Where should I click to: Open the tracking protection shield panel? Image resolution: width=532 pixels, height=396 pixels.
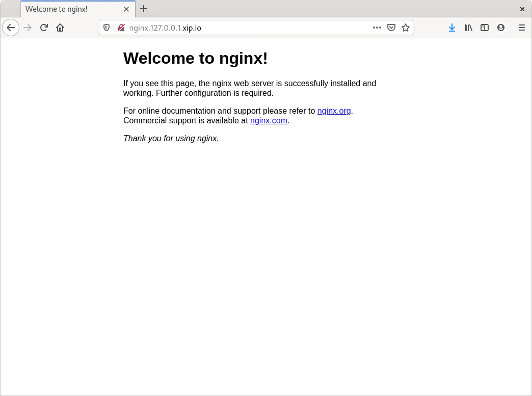tap(107, 28)
